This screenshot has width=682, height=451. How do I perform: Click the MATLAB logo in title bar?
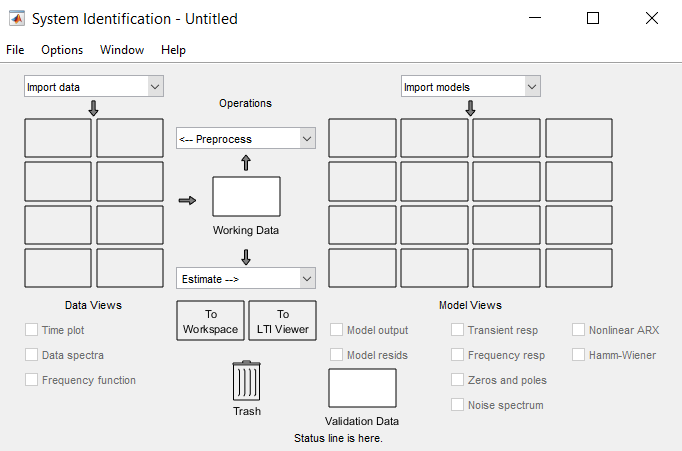[17, 19]
